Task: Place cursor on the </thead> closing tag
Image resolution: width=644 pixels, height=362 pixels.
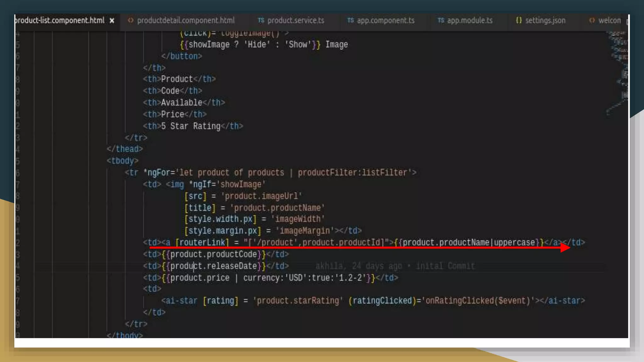Action: [125, 149]
